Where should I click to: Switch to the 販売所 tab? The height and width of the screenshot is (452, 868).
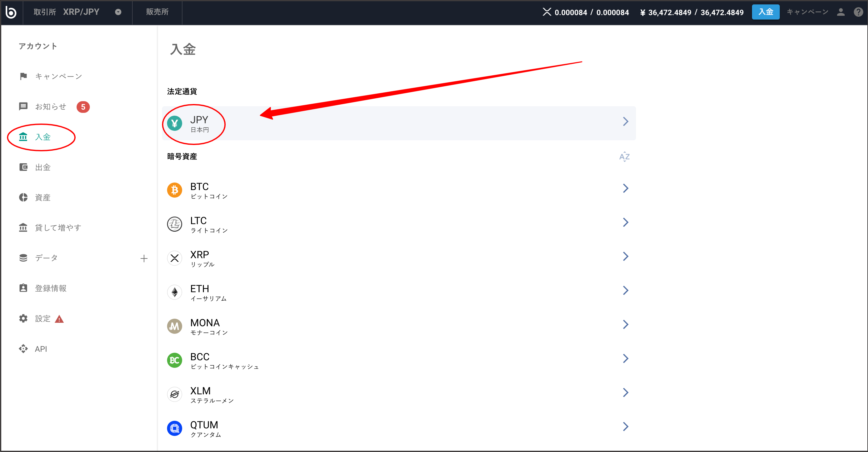pos(157,12)
